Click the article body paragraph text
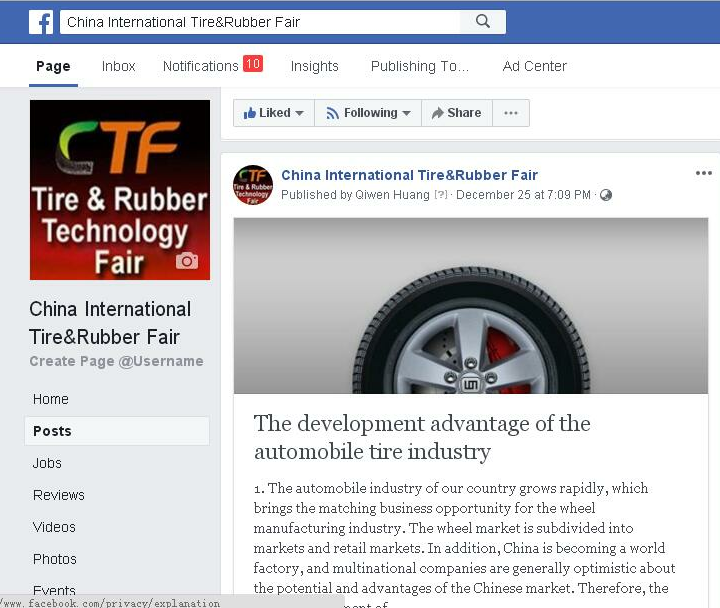The image size is (720, 608). pyautogui.click(x=464, y=543)
